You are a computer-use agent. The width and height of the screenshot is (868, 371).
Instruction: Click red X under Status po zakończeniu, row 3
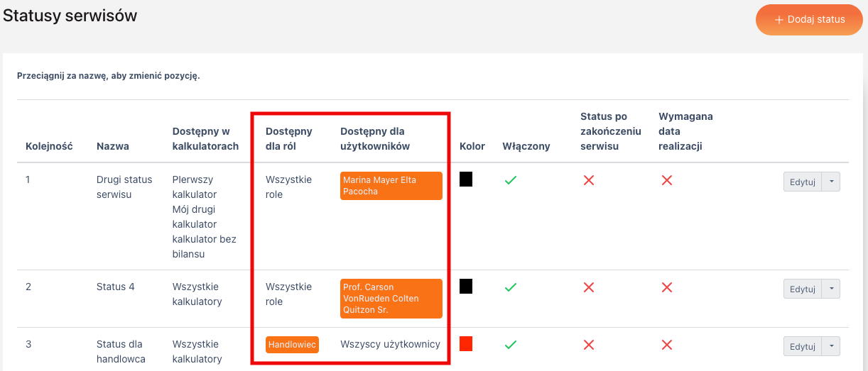pos(588,345)
